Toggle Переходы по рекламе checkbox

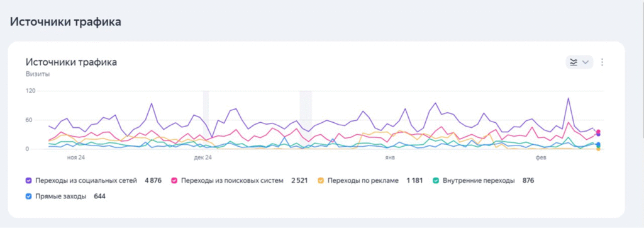(x=321, y=180)
